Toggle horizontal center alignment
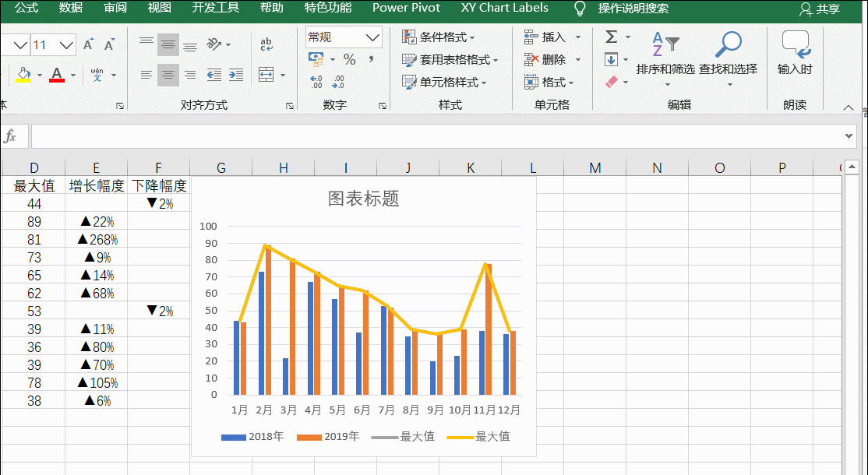The width and height of the screenshot is (868, 475). [168, 75]
